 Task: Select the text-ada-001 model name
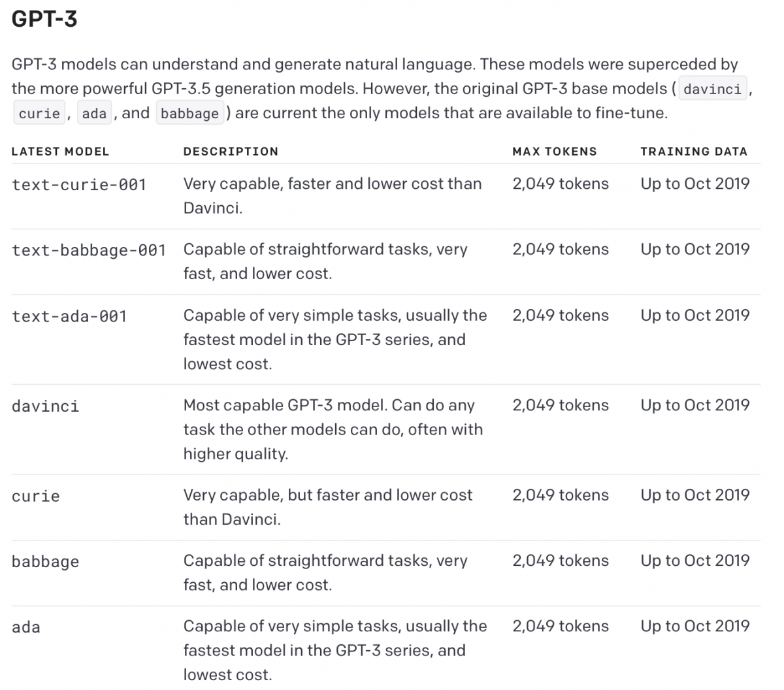pyautogui.click(x=69, y=316)
